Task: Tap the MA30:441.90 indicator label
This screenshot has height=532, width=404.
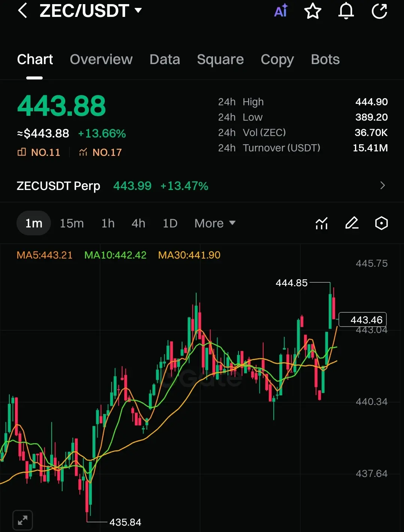Action: [x=189, y=255]
